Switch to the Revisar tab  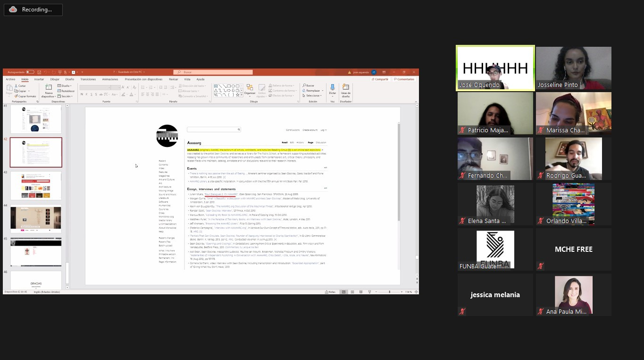pos(174,79)
